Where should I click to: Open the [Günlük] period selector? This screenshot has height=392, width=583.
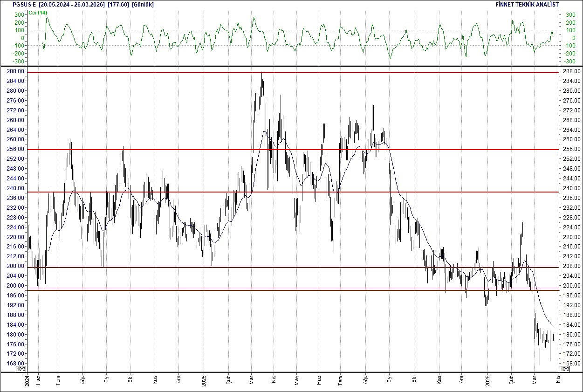pyautogui.click(x=143, y=4)
